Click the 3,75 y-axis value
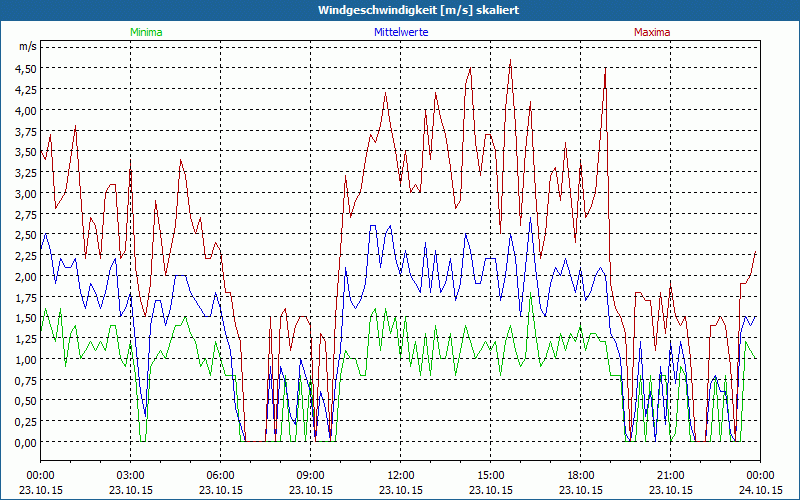This screenshot has width=800, height=500. pyautogui.click(x=26, y=132)
